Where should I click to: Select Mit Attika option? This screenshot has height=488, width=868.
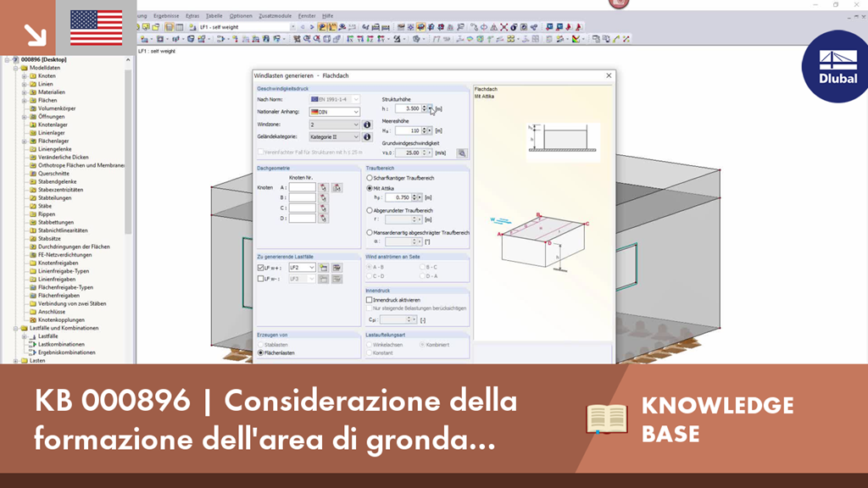point(370,188)
